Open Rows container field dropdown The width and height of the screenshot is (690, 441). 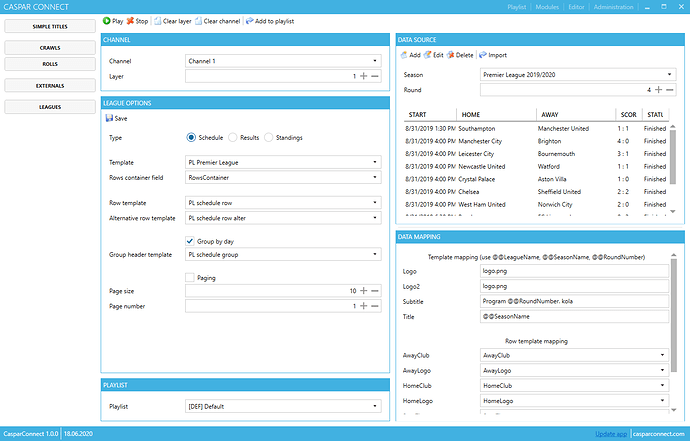pyautogui.click(x=283, y=177)
